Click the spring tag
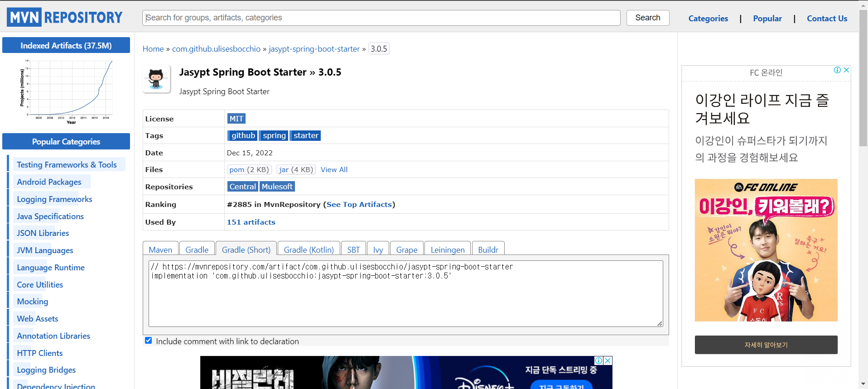This screenshot has height=389, width=868. tap(274, 135)
